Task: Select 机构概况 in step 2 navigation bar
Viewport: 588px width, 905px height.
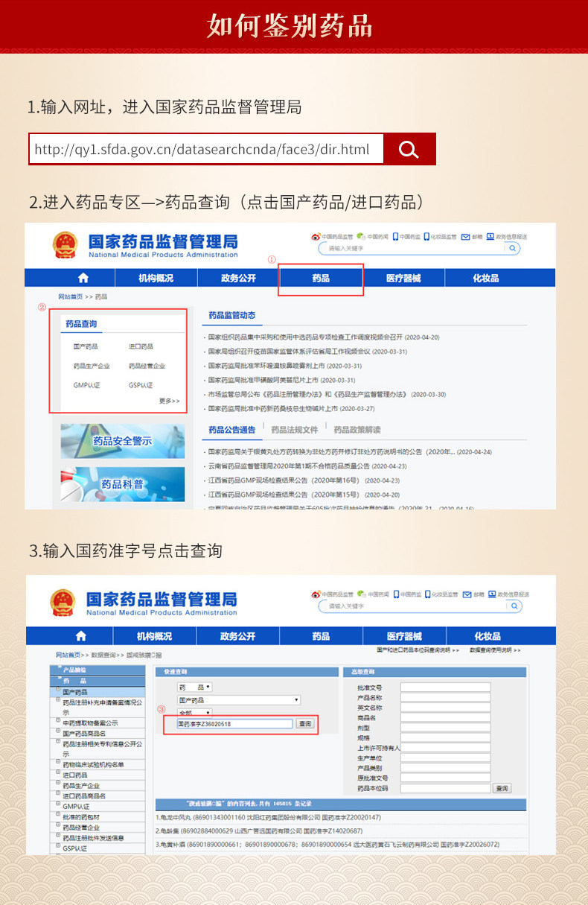Action: [156, 279]
